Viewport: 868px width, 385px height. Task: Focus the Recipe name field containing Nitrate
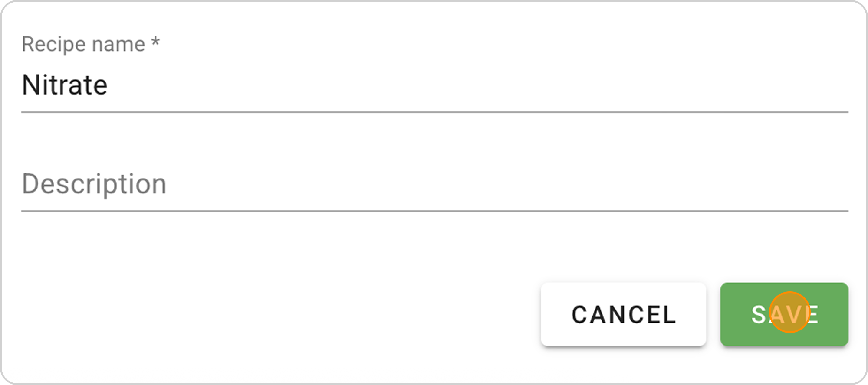[434, 85]
